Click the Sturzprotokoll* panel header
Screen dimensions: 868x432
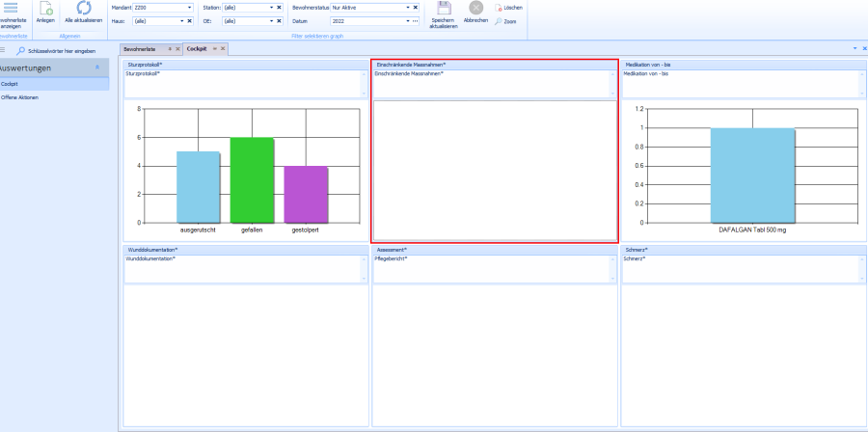click(246, 65)
